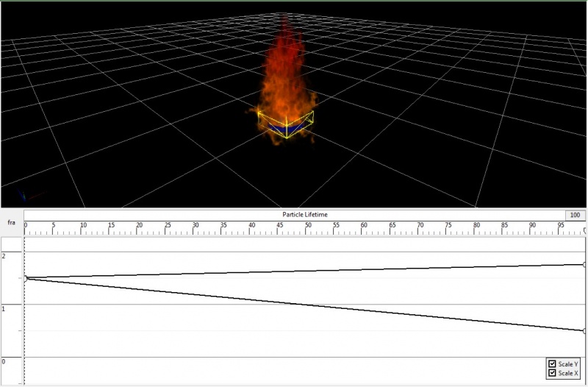Screen dimensions: 588x387
Task: Move the playhead to frame 90
Action: coord(534,227)
